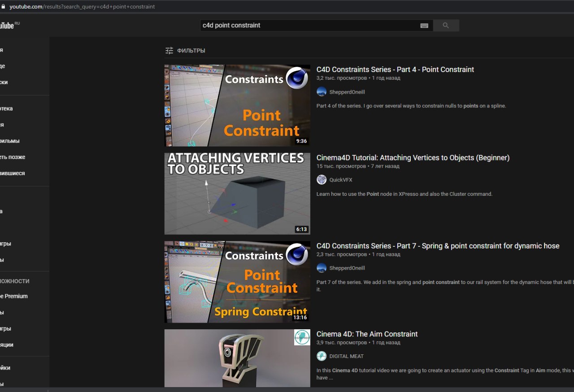Open the on-screen keyboard icon in search box
Image resolution: width=574 pixels, height=392 pixels.
pos(424,26)
